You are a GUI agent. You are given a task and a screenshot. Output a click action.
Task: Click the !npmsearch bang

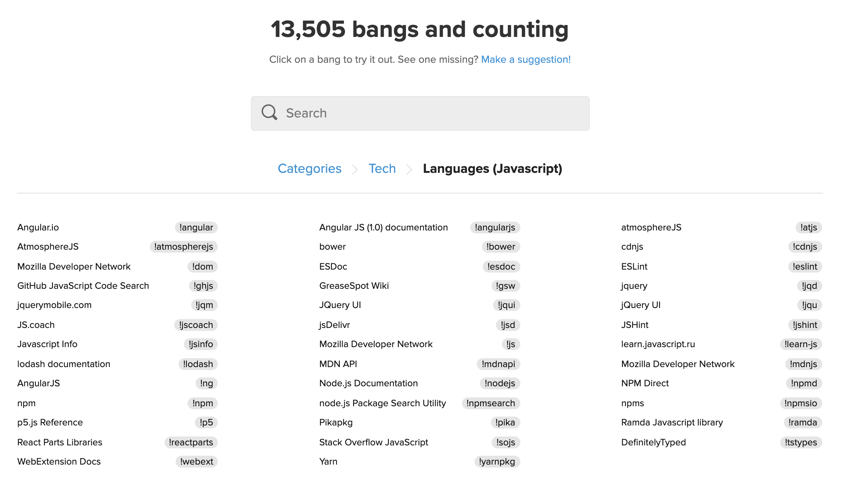pyautogui.click(x=490, y=403)
